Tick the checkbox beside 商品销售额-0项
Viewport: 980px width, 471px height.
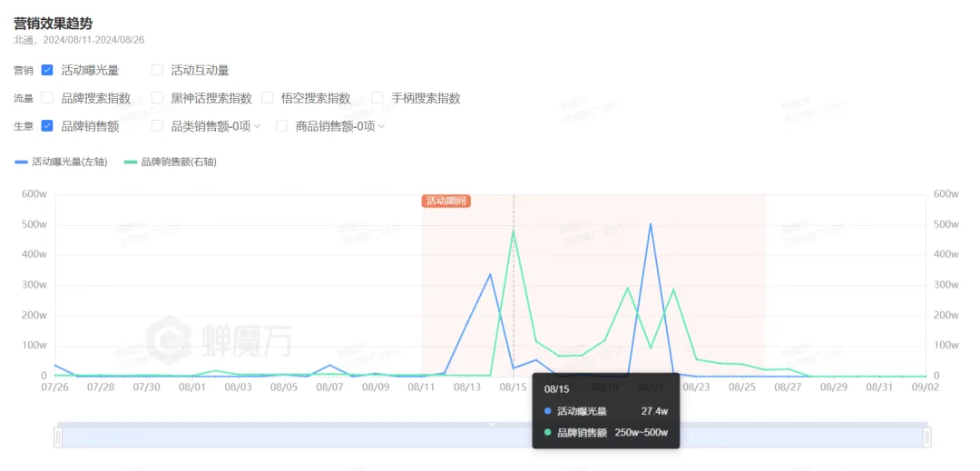pyautogui.click(x=282, y=126)
